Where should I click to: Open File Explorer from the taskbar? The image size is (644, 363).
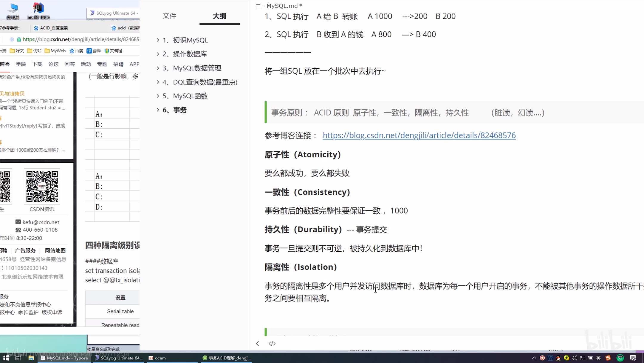pyautogui.click(x=31, y=358)
